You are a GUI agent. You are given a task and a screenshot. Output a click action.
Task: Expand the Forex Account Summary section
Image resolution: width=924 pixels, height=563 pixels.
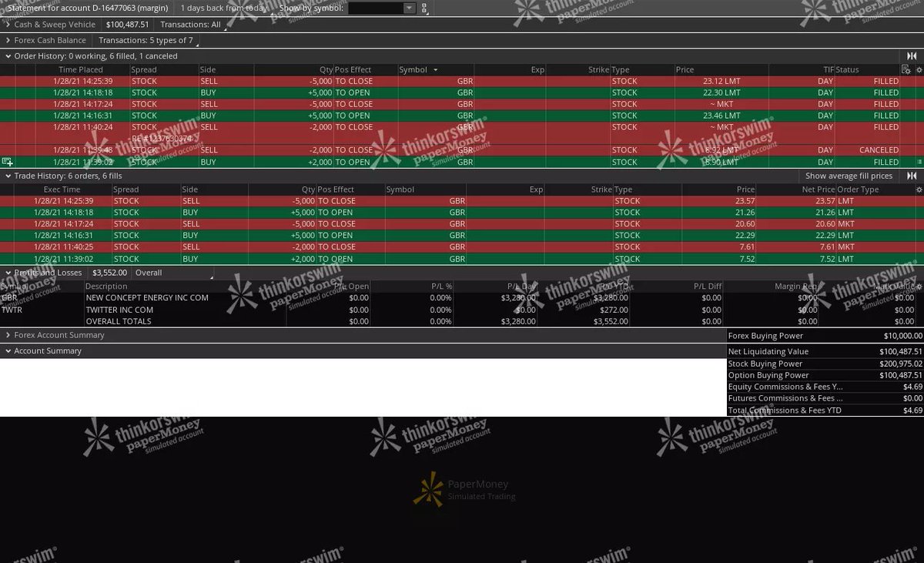click(x=8, y=335)
